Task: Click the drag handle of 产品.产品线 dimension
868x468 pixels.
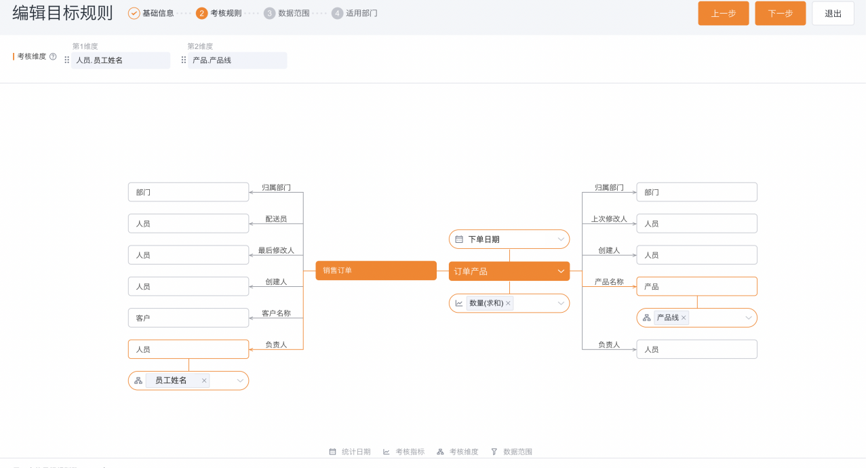Action: click(x=184, y=60)
